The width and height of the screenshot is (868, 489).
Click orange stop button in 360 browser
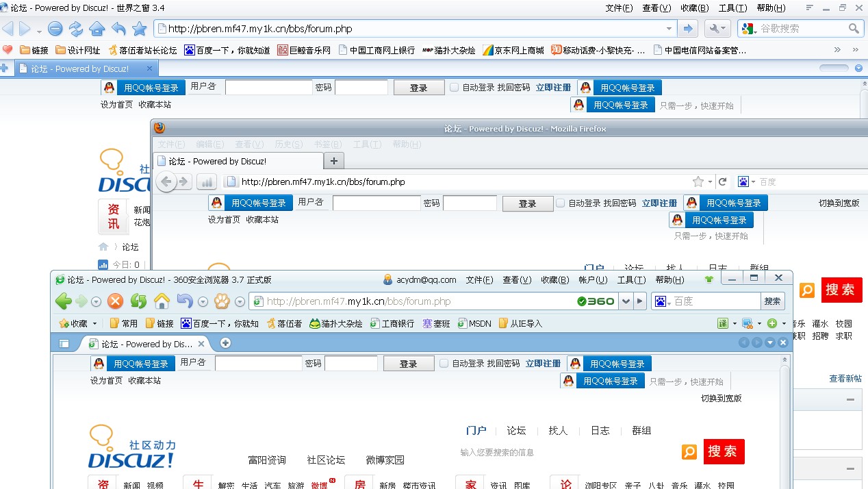116,301
